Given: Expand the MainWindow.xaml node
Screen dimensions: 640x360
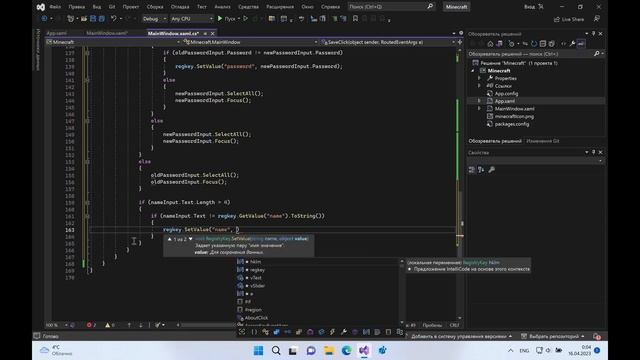Looking at the screenshot, I should point(480,109).
